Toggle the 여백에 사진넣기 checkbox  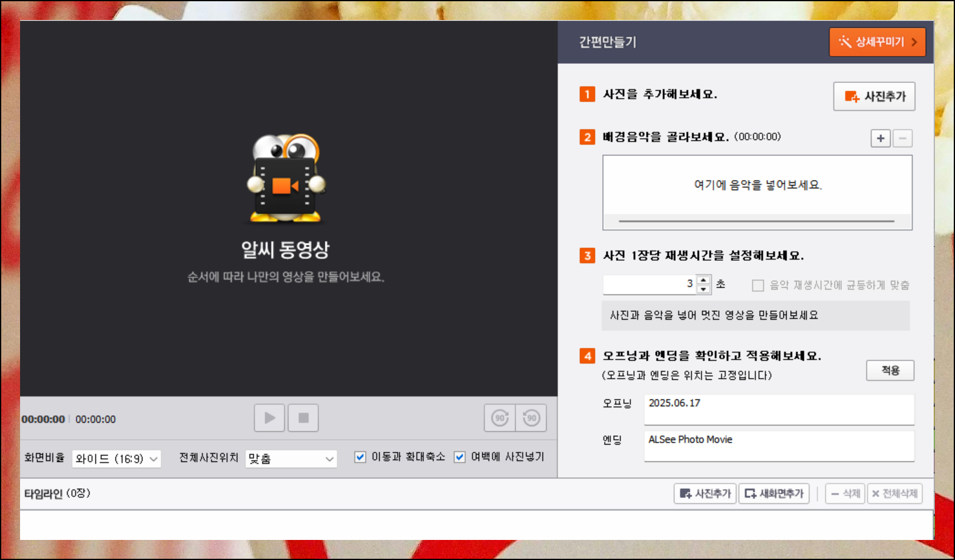[x=460, y=457]
